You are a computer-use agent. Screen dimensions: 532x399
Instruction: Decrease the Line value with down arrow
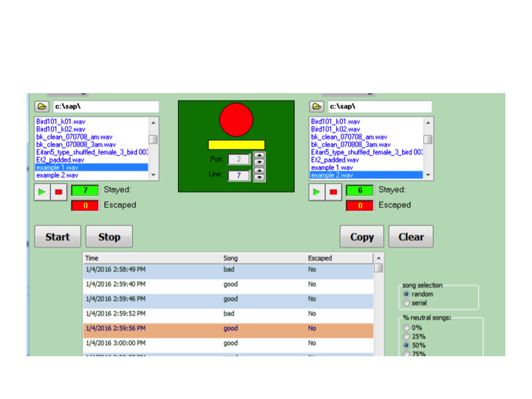[x=259, y=179]
